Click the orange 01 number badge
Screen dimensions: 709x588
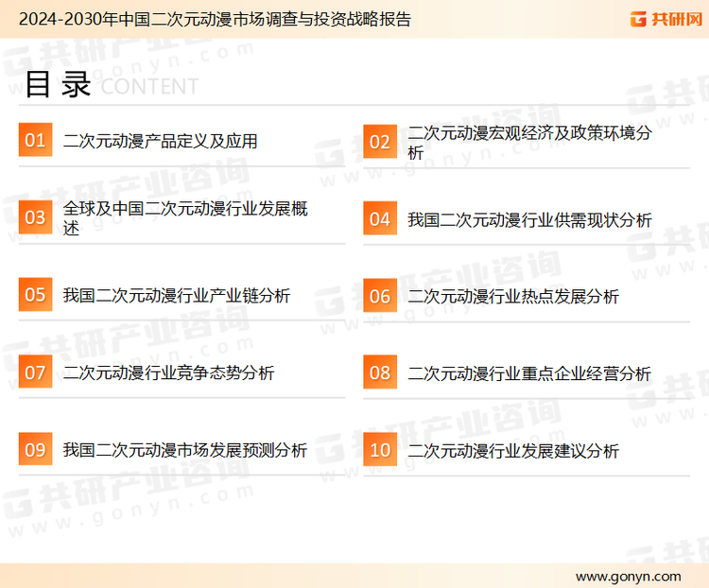pyautogui.click(x=35, y=141)
